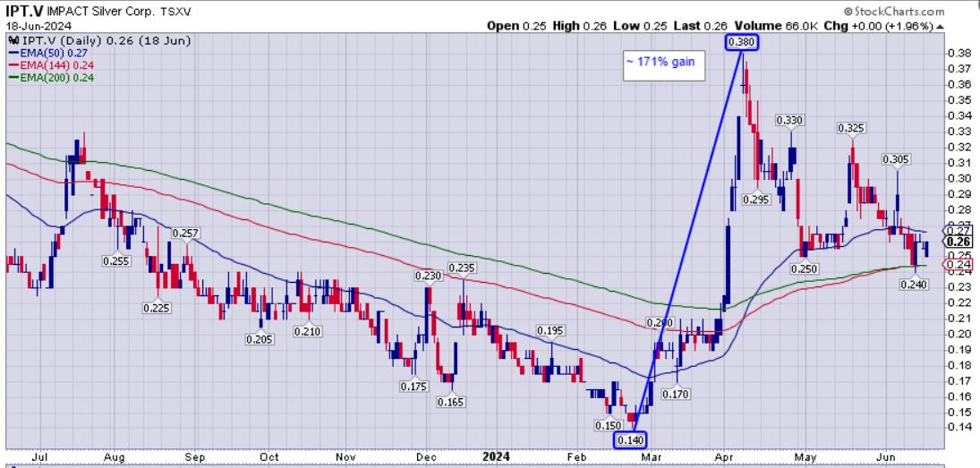Image resolution: width=980 pixels, height=468 pixels.
Task: Click the 0.235 high price label
Action: click(463, 268)
